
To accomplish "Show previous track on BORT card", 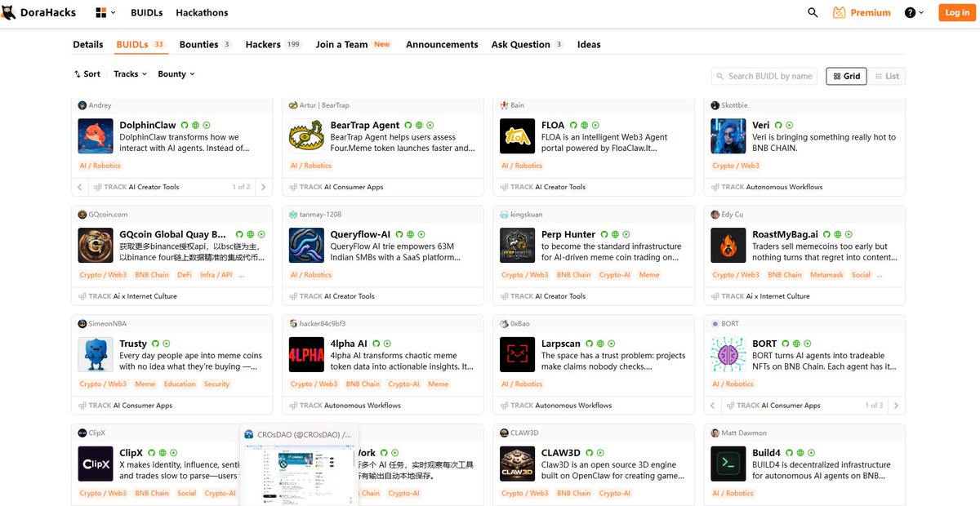I will 713,406.
